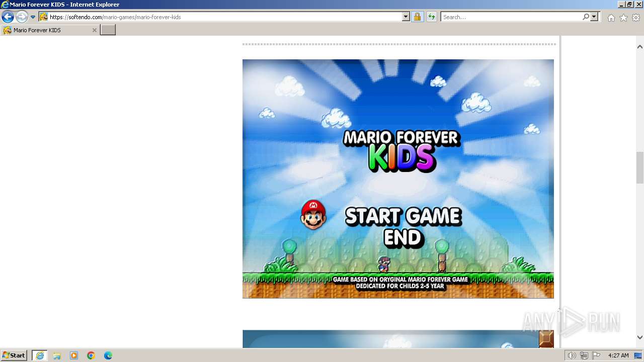Click the Search box in toolbar

[x=511, y=17]
